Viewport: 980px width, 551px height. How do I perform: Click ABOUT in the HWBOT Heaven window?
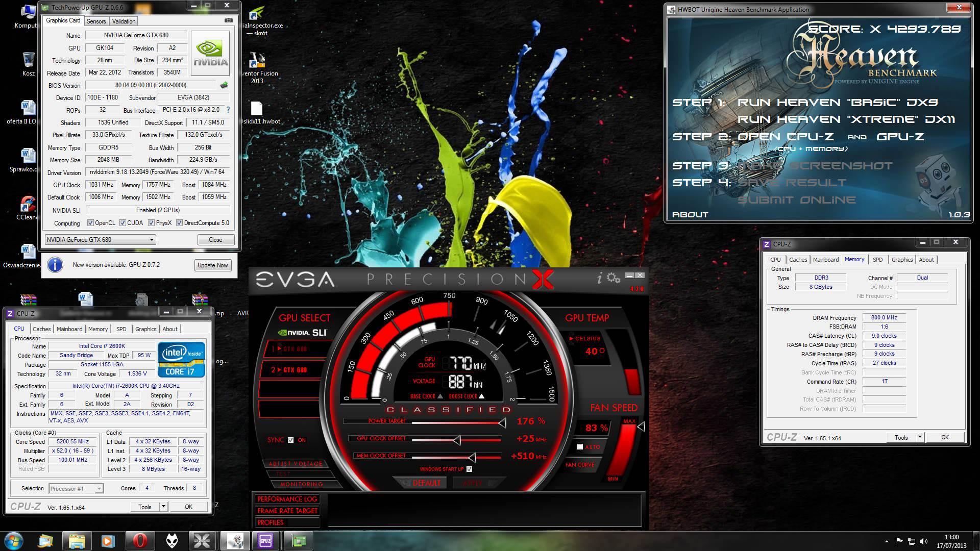click(x=690, y=215)
